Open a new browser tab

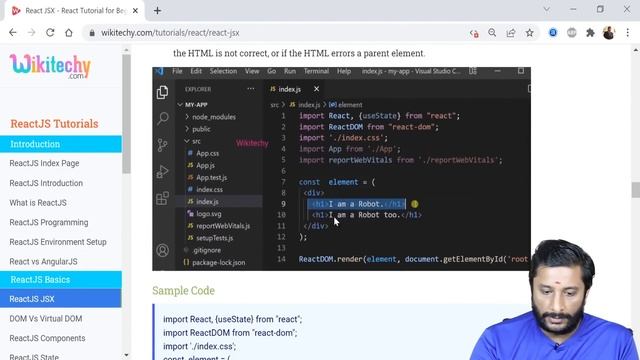pos(158,11)
